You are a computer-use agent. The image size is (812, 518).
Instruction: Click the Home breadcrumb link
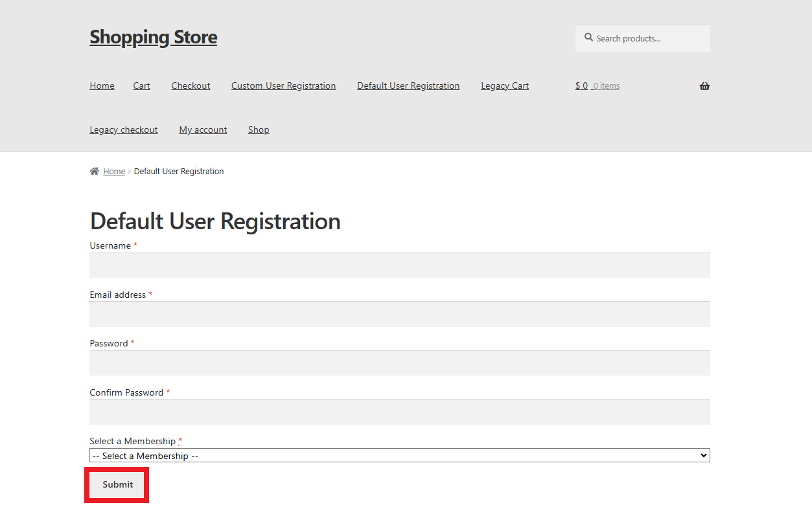[x=114, y=170]
